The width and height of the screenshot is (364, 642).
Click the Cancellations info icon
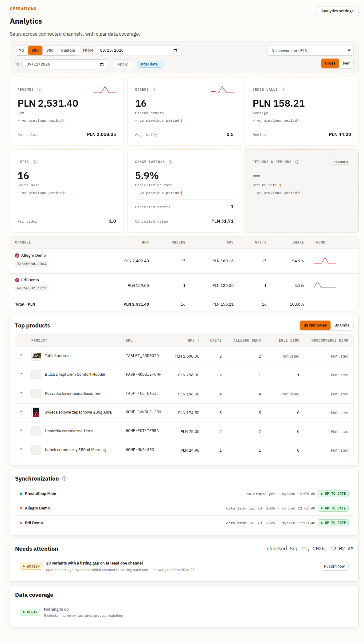pyautogui.click(x=170, y=162)
